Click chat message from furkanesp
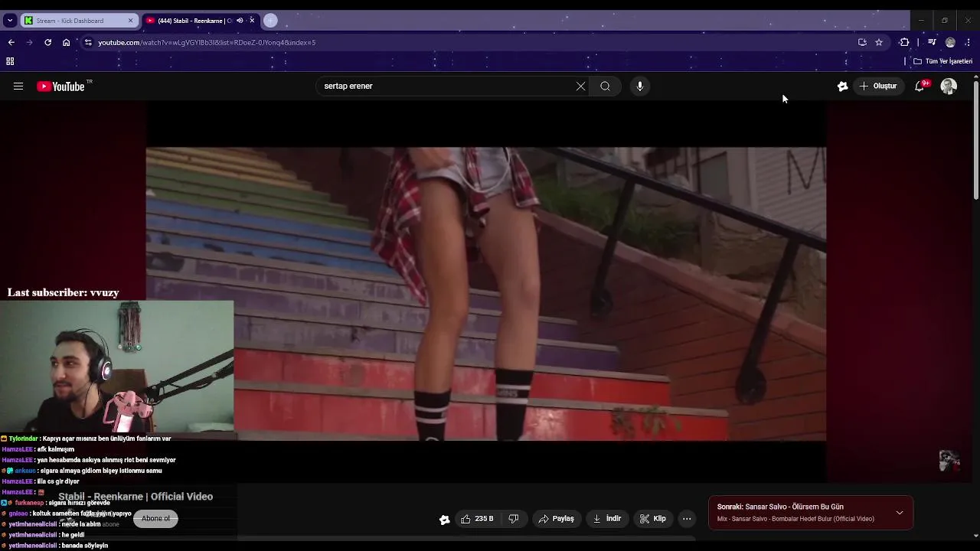This screenshot has height=551, width=980. point(55,503)
